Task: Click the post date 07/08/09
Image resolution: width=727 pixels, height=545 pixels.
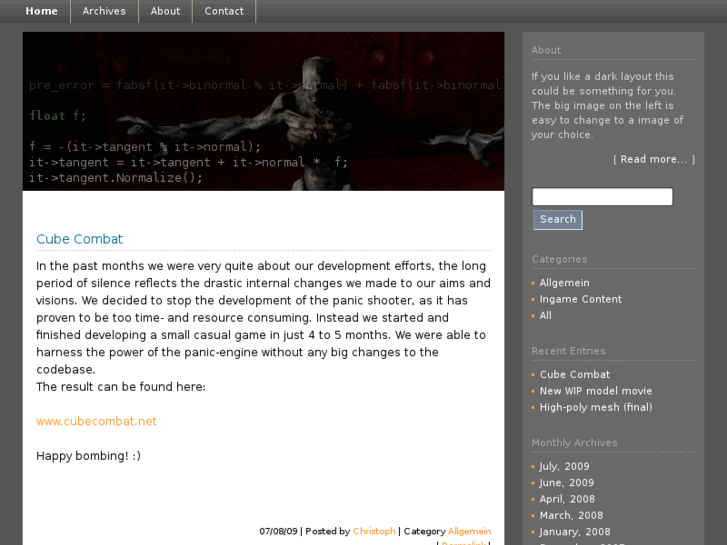Action: [278, 531]
